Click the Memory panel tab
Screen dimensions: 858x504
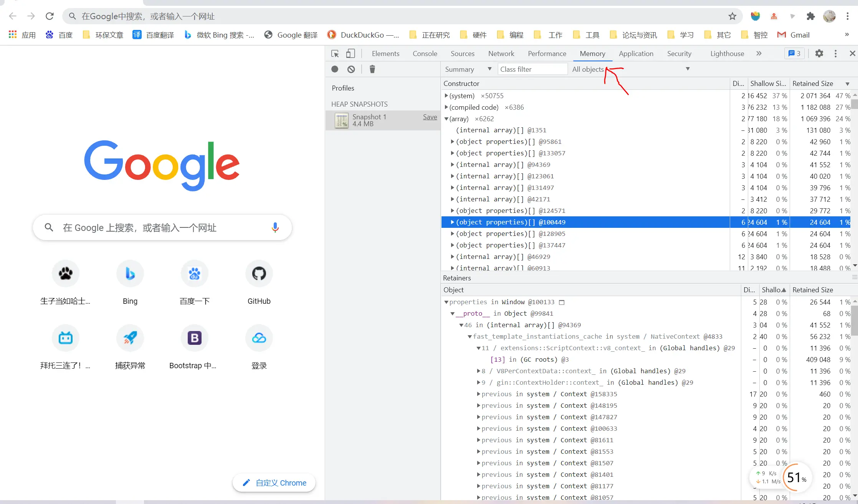[592, 53]
